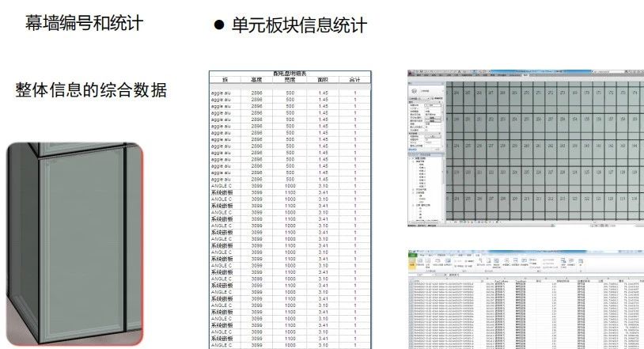Select the 面积 column header in schedule

[x=323, y=80]
